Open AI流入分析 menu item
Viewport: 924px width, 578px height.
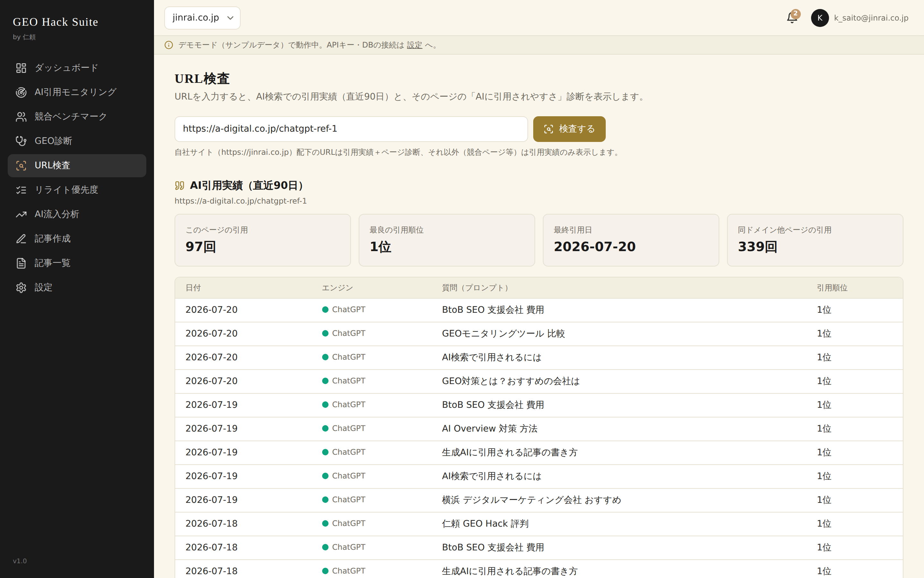pyautogui.click(x=77, y=215)
